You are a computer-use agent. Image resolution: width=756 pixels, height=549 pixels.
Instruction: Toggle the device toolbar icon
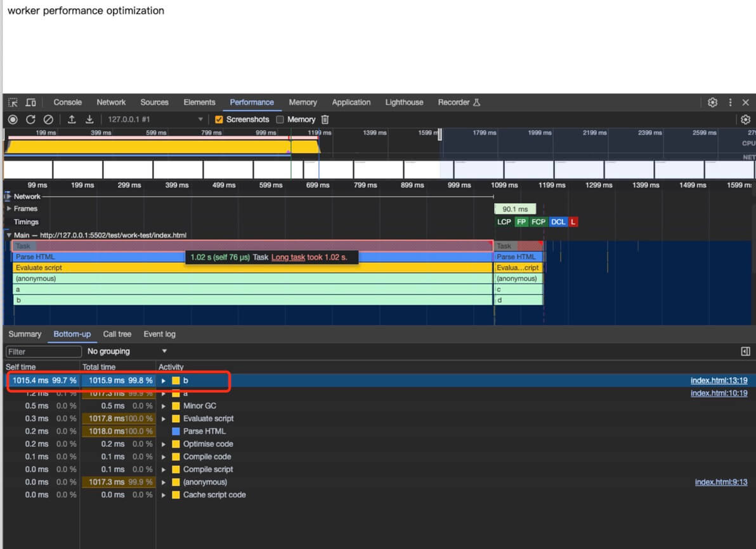(x=30, y=102)
